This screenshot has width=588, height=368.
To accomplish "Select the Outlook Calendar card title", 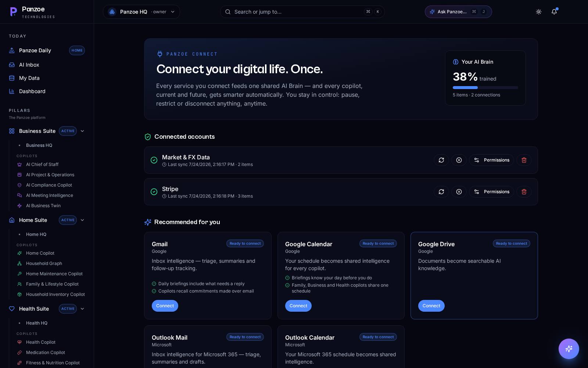I will pos(310,337).
